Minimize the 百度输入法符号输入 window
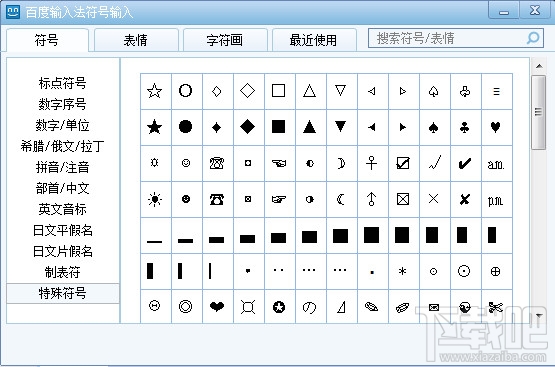Screen dimensions: 555x367 (504, 11)
